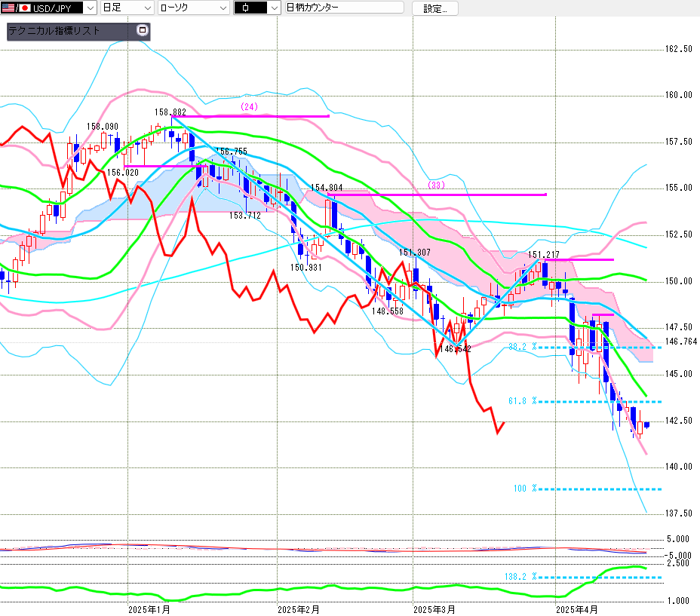Click the 157.50 price axis label
The height and width of the screenshot is (616, 700).
pyautogui.click(x=679, y=142)
